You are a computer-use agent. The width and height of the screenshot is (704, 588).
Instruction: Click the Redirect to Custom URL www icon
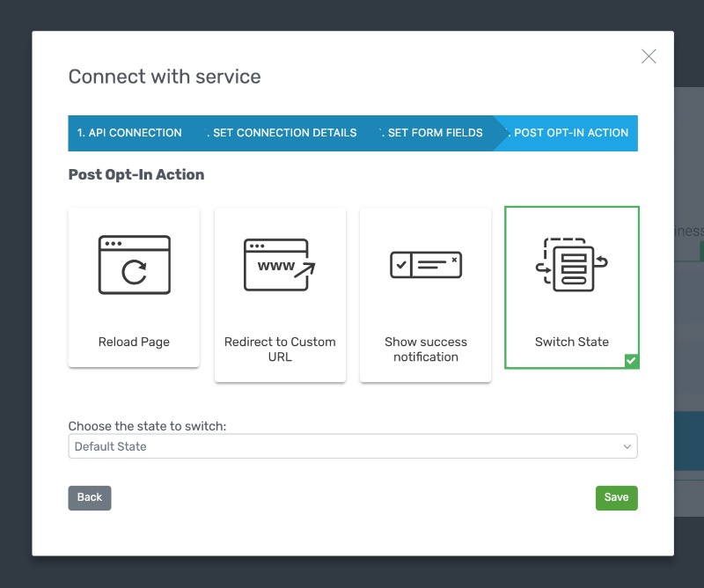pyautogui.click(x=279, y=265)
